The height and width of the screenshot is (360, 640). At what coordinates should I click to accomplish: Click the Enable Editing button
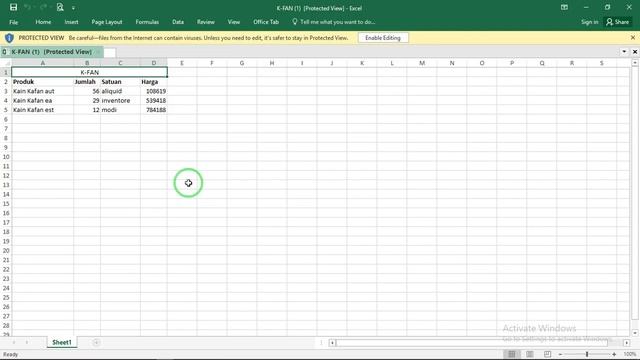click(383, 38)
